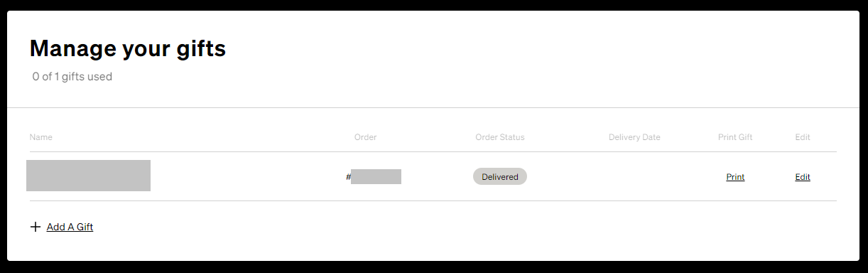Click the Edit column header label
Viewport: 868px width, 273px height.
tap(803, 137)
